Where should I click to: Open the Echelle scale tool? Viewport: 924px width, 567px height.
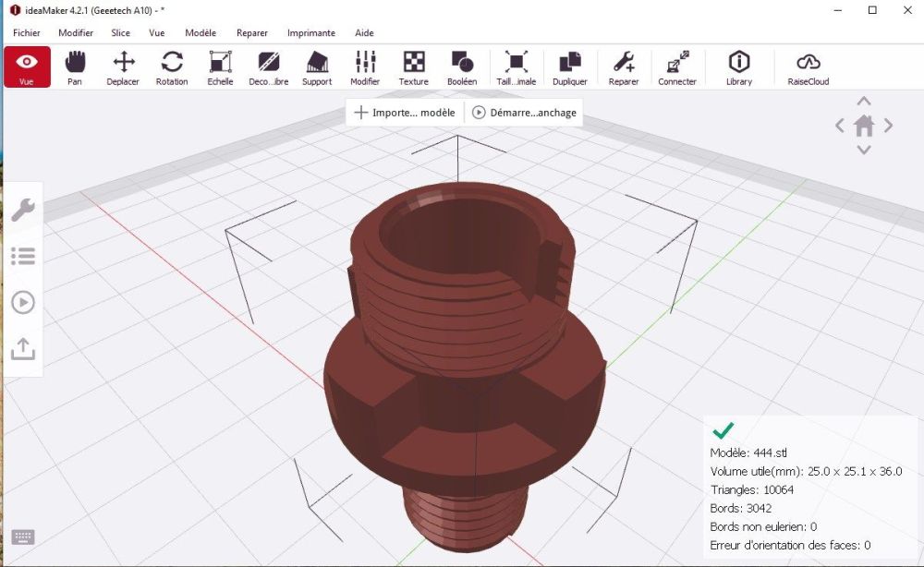[220, 67]
